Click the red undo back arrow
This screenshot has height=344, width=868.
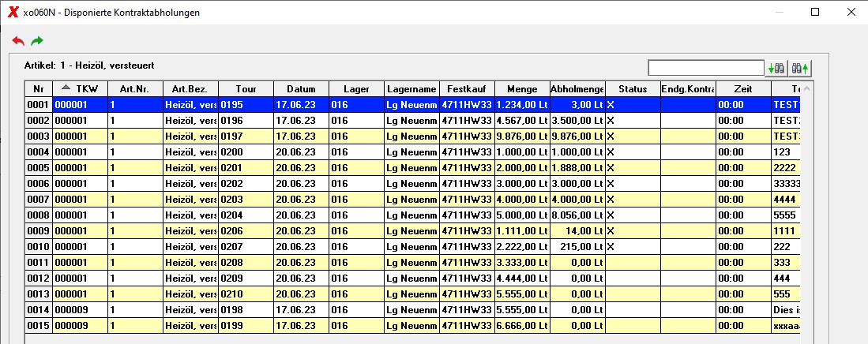[18, 41]
